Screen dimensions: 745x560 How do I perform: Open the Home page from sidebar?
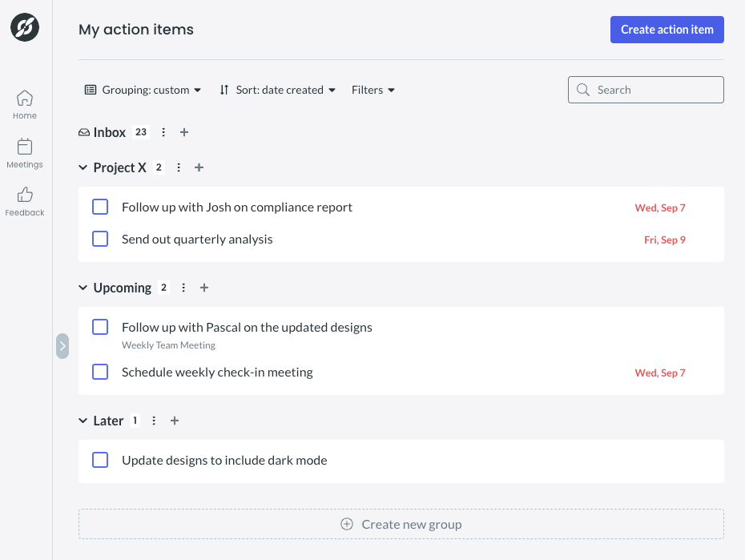pos(25,104)
